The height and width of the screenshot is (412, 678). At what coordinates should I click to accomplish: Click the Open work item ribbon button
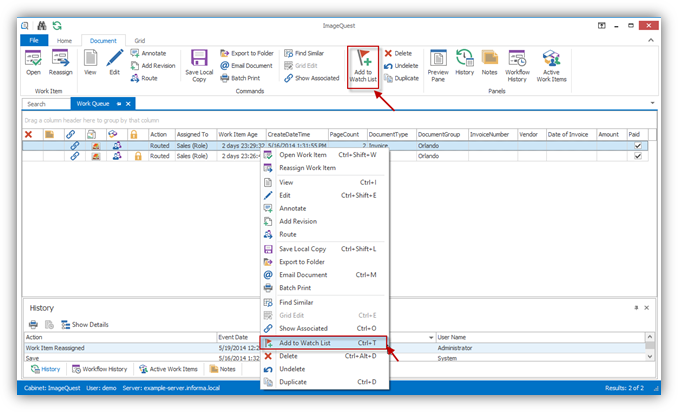coord(33,63)
